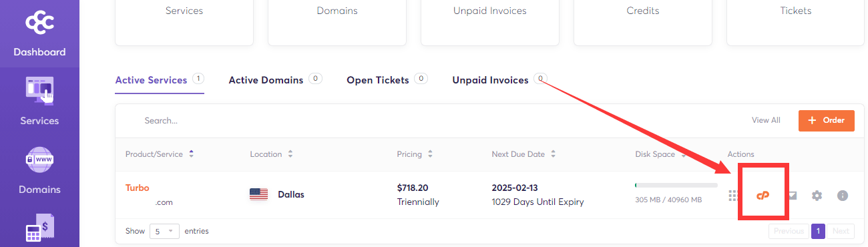This screenshot has width=868, height=247.
Task: Open service settings gear icon
Action: coord(817,196)
